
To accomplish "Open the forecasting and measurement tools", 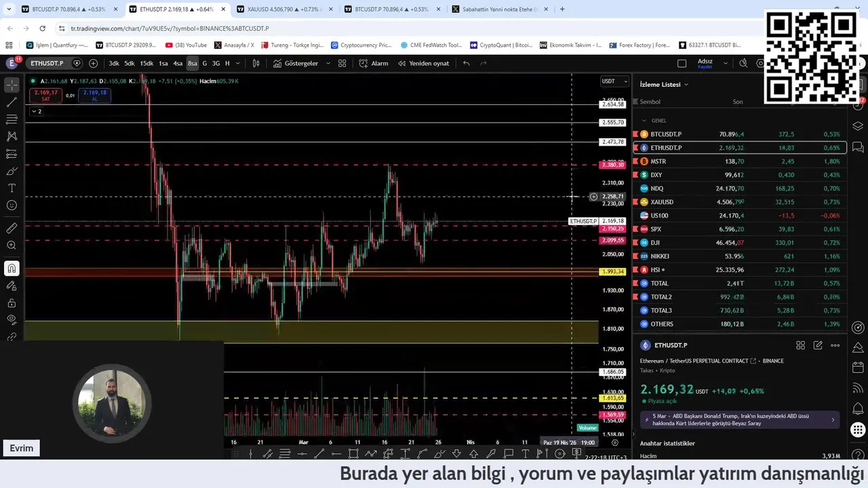I will pos(12,154).
